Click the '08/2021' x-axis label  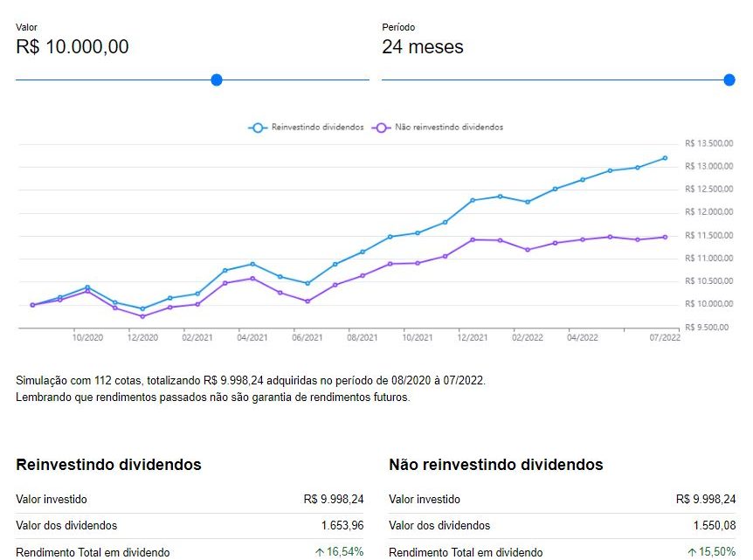pyautogui.click(x=363, y=337)
